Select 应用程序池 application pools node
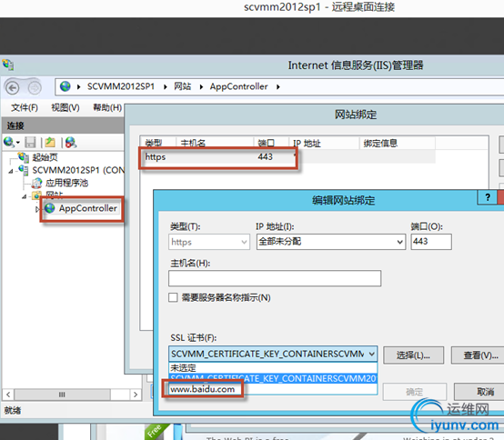This screenshot has width=504, height=440. 66,183
